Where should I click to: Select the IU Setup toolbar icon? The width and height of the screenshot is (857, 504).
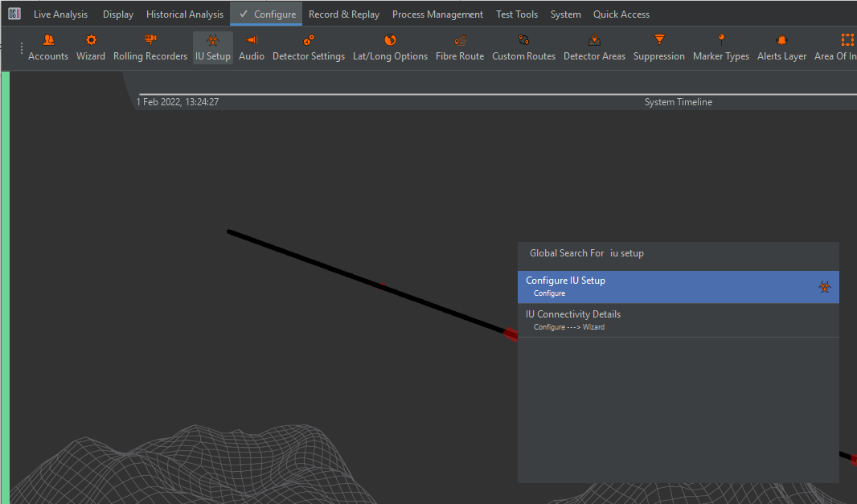[x=213, y=47]
